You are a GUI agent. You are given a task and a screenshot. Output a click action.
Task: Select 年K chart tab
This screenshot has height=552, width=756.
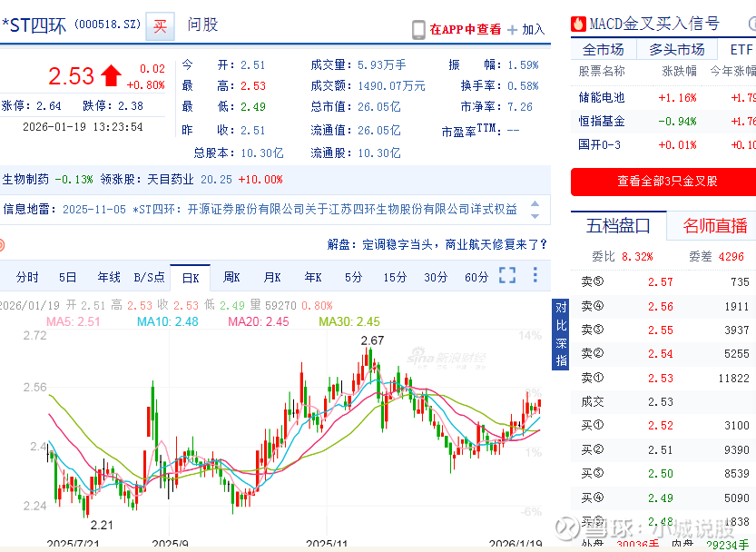pos(313,277)
